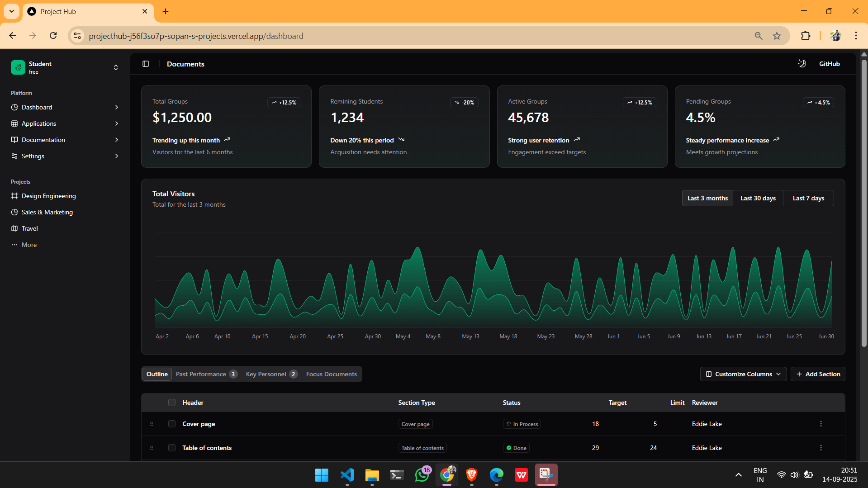Select the Last 7 days range
Image resolution: width=868 pixels, height=488 pixels.
(x=808, y=198)
